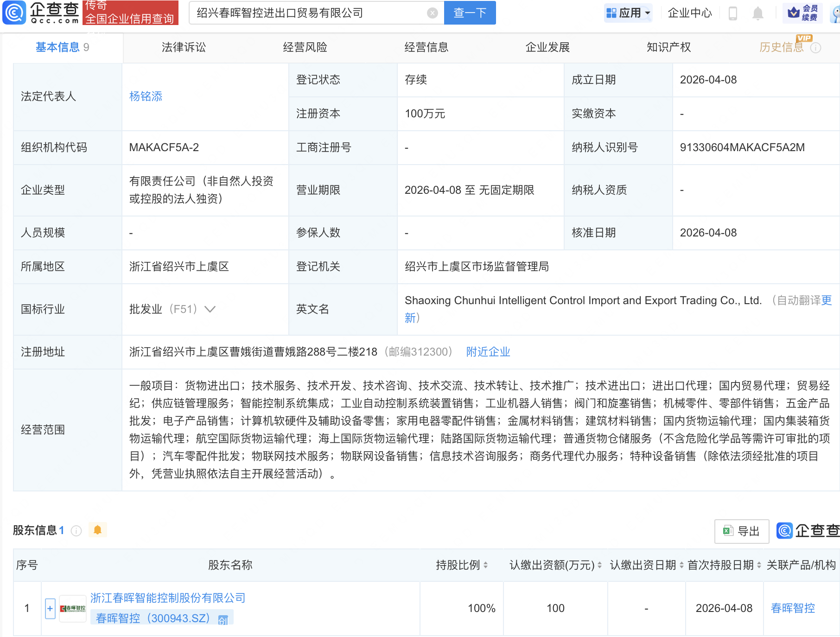
Task: Switch to the 法律诉讼 tab
Action: point(184,47)
